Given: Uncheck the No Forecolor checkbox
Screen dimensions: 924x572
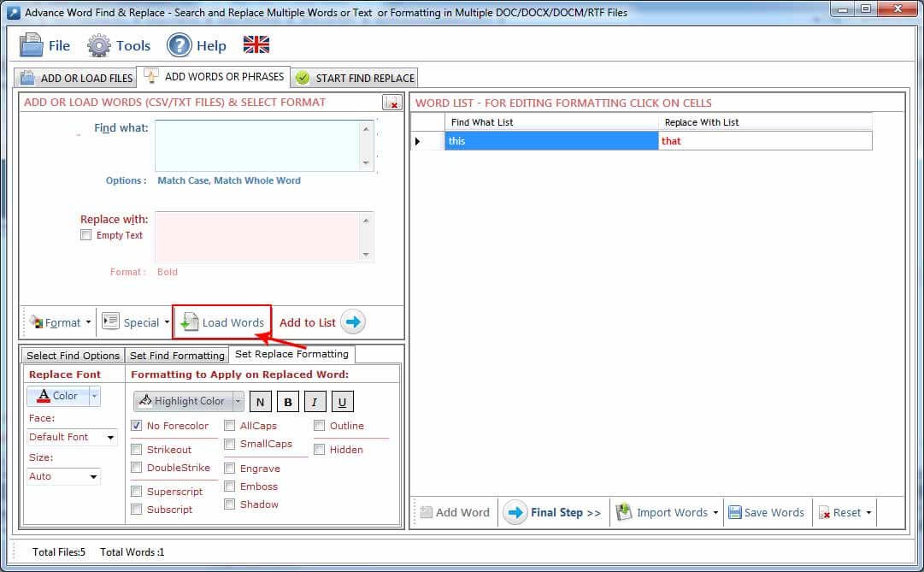Looking at the screenshot, I should click(137, 426).
